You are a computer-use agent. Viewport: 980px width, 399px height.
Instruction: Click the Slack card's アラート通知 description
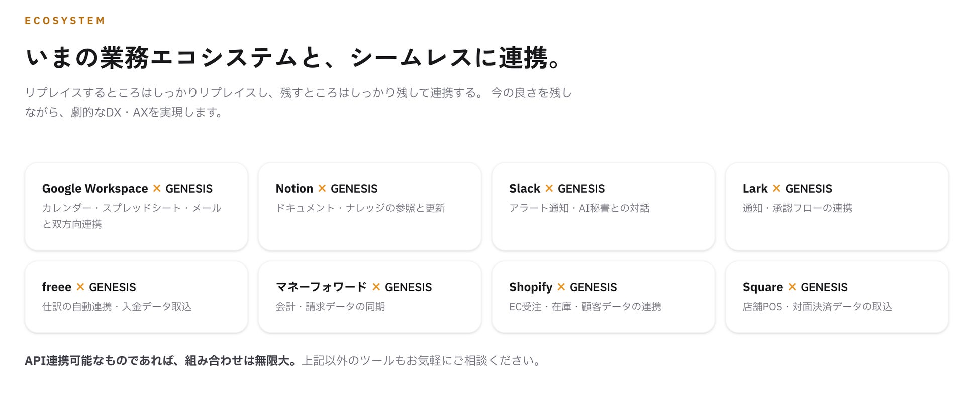click(579, 208)
